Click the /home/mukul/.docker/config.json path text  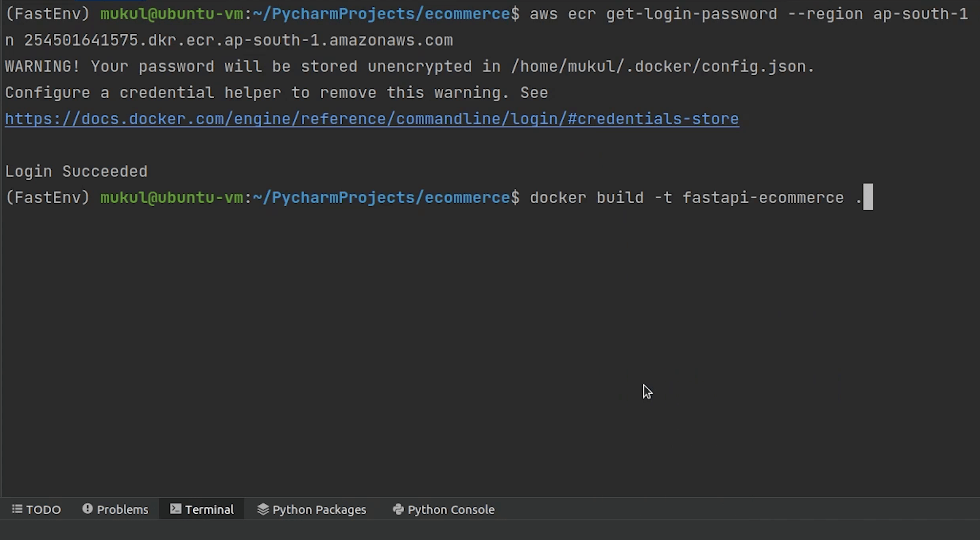pos(662,66)
